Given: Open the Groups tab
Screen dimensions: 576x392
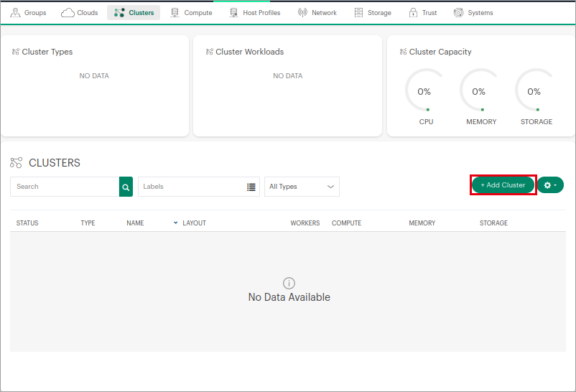Looking at the screenshot, I should (x=28, y=12).
